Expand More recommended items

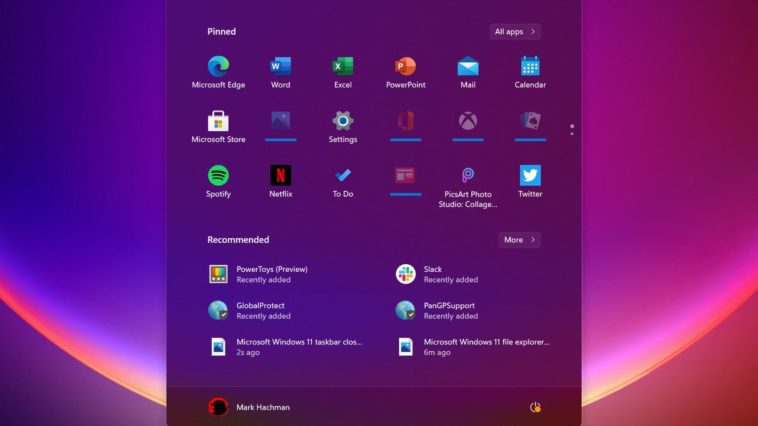point(520,240)
